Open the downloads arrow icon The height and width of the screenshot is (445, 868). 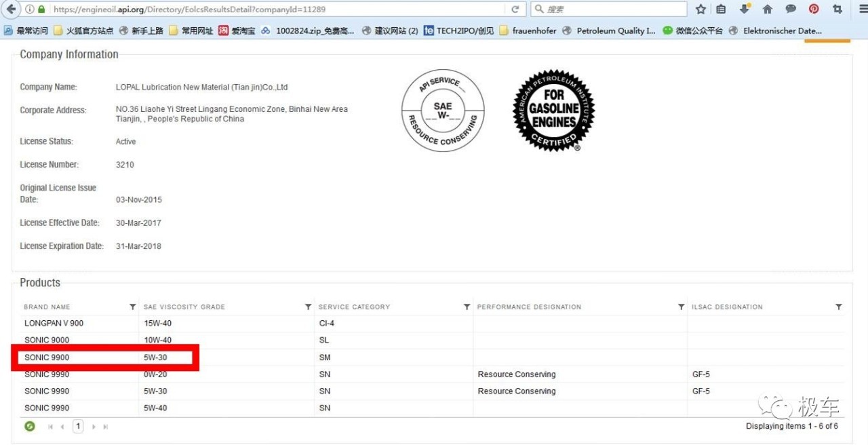(744, 9)
